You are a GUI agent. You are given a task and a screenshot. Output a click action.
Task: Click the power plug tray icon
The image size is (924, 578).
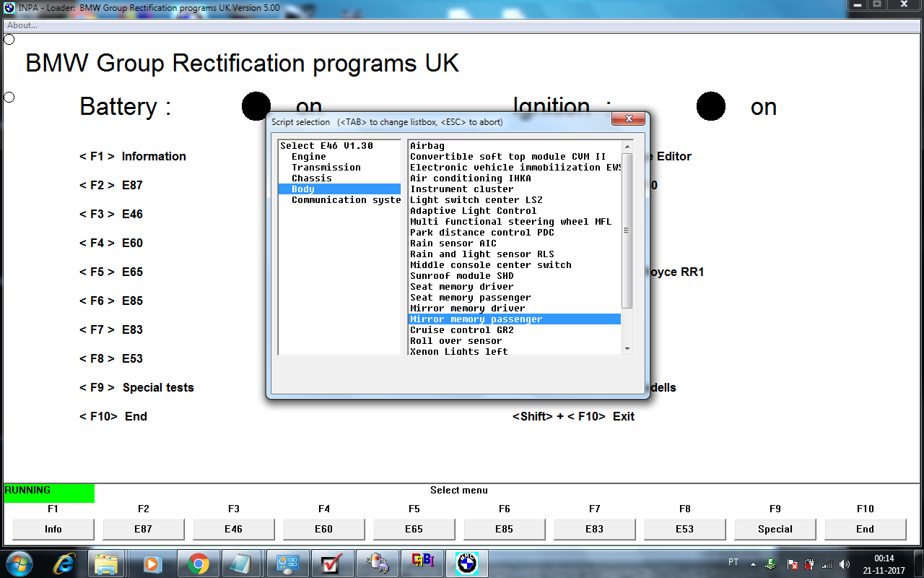810,564
